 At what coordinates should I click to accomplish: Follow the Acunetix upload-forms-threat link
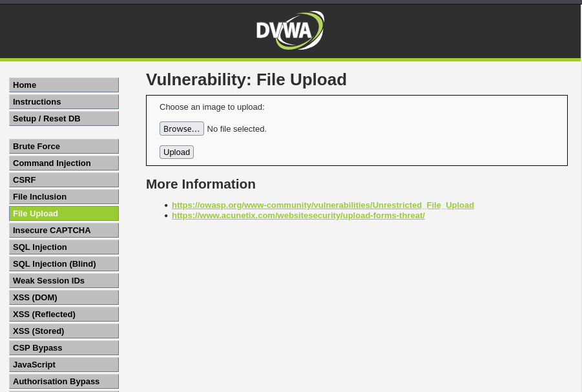[x=298, y=216]
